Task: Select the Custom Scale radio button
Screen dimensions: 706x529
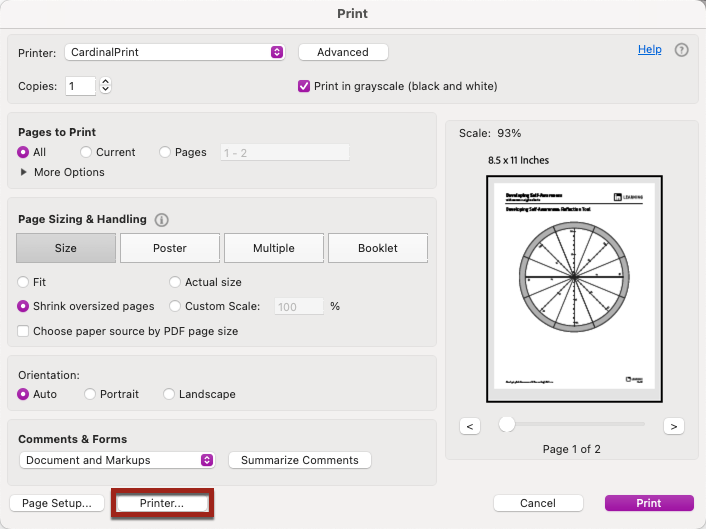Action: [175, 306]
